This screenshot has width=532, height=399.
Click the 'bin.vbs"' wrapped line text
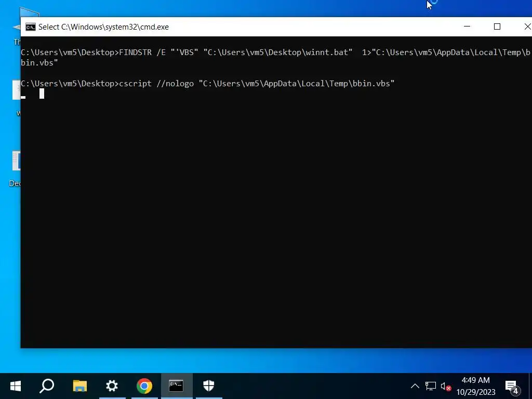click(39, 63)
